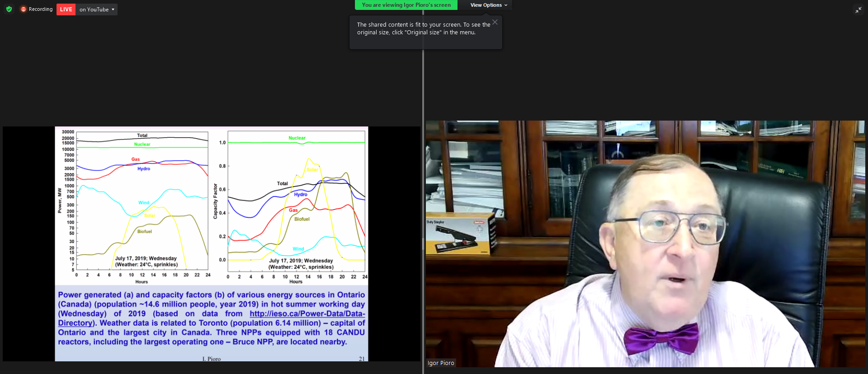Click the exit full screen arrows icon
This screenshot has width=868, height=374.
[x=858, y=10]
